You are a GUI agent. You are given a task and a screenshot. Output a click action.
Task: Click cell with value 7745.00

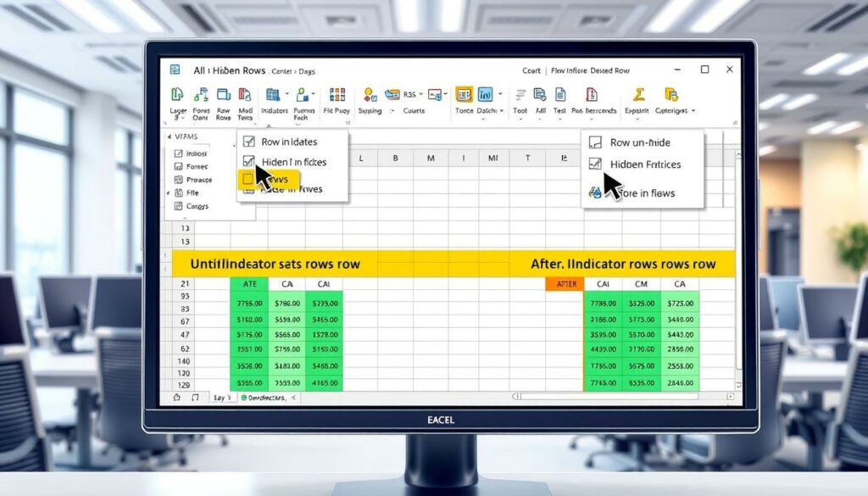(x=603, y=382)
